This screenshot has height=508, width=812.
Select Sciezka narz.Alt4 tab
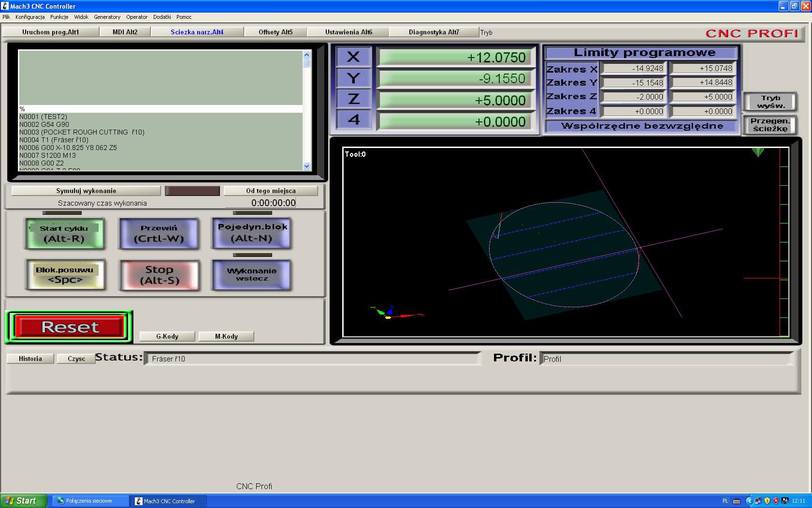[x=197, y=32]
